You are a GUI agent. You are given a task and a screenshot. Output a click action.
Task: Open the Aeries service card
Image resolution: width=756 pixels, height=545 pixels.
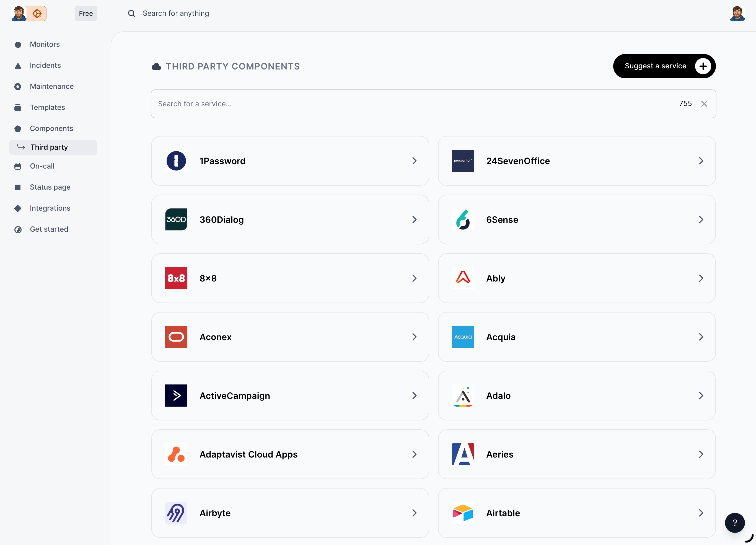point(577,454)
